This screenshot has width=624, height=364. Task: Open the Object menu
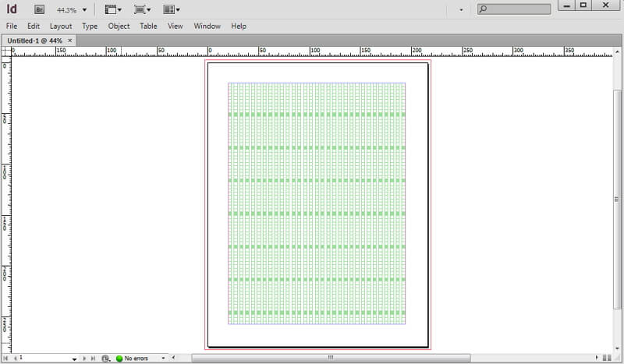tap(119, 26)
